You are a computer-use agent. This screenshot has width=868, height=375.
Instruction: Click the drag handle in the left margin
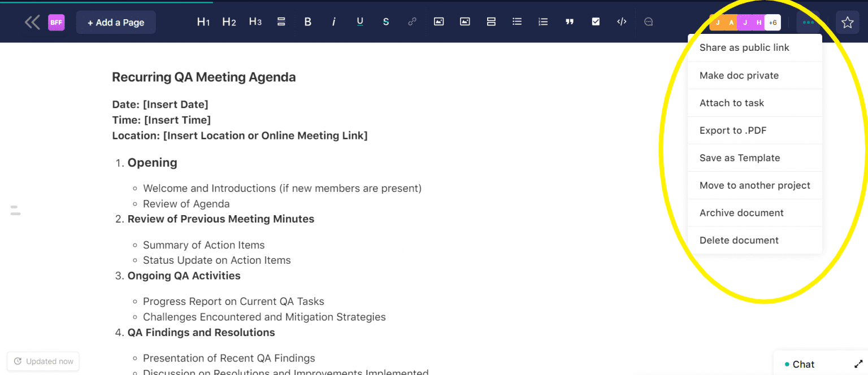pyautogui.click(x=15, y=211)
